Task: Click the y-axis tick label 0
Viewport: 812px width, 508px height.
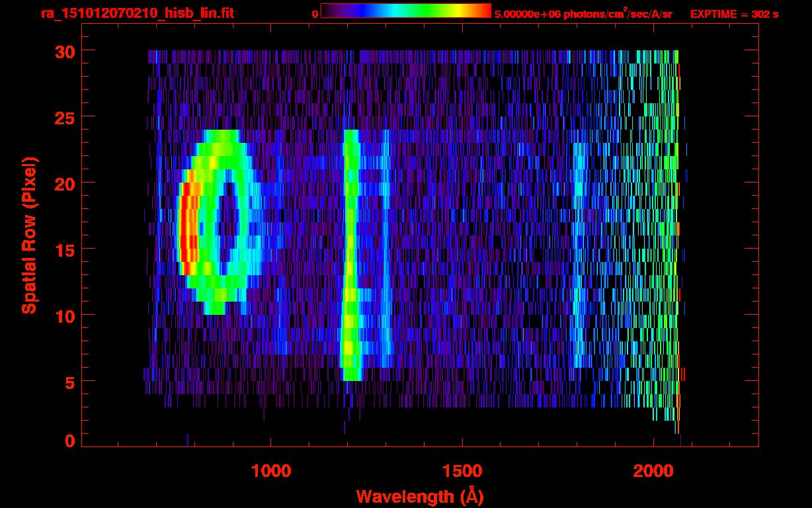Action: pos(69,441)
